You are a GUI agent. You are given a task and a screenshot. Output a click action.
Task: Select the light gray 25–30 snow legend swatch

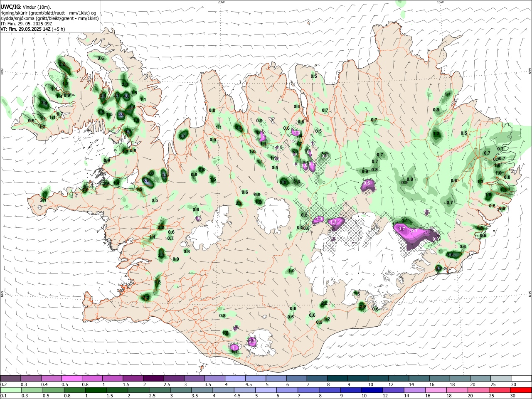click(501, 378)
